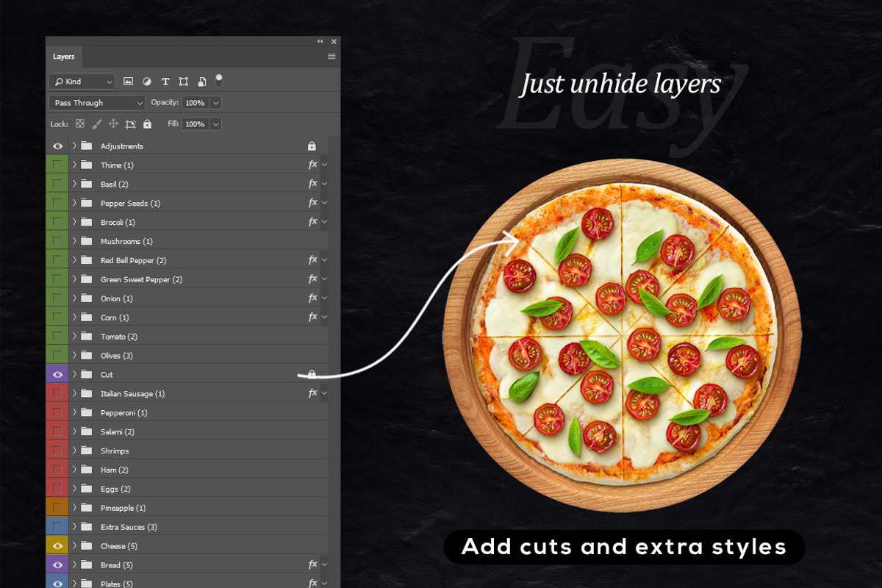
Task: Open the Pass Through blend mode dropdown
Action: 96,102
